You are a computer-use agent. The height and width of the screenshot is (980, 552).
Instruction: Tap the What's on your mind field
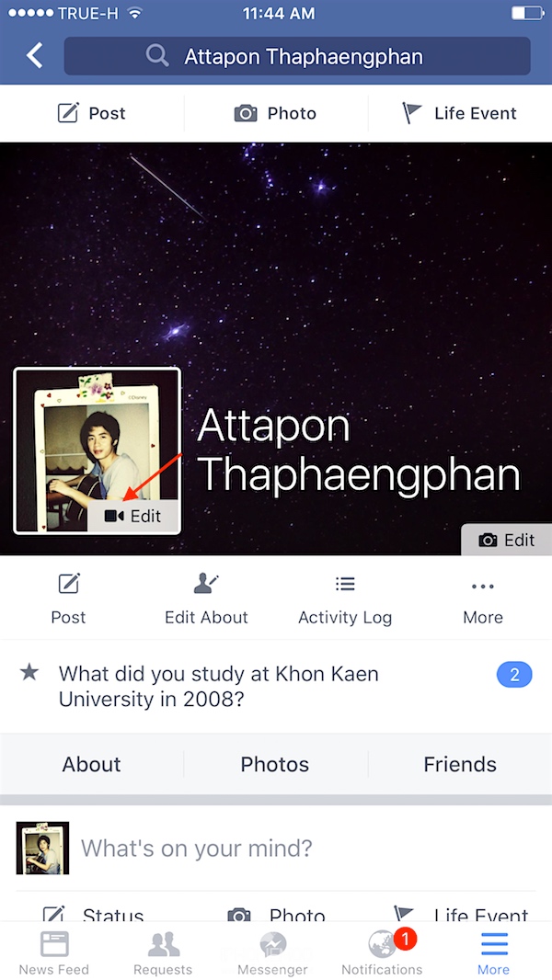click(x=196, y=849)
